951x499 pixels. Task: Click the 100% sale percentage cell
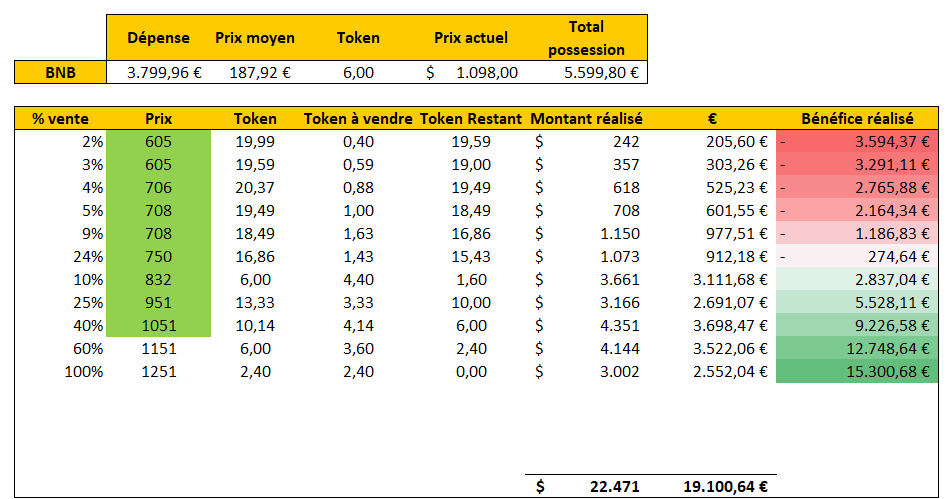click(60, 371)
